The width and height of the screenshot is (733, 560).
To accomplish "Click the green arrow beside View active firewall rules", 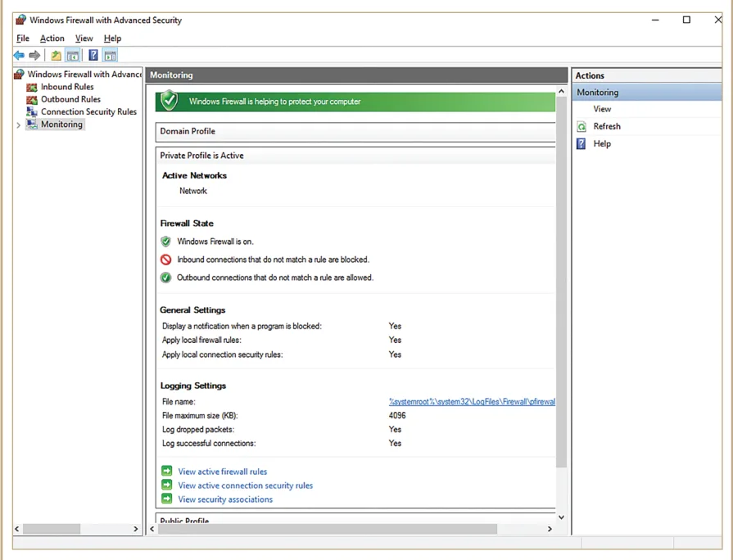I will pyautogui.click(x=167, y=471).
